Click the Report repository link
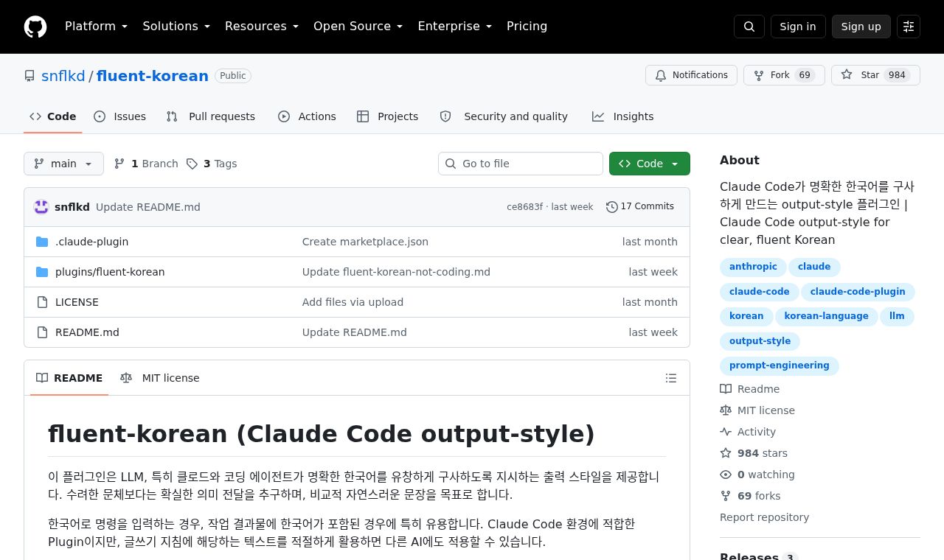This screenshot has width=944, height=560. tap(764, 517)
